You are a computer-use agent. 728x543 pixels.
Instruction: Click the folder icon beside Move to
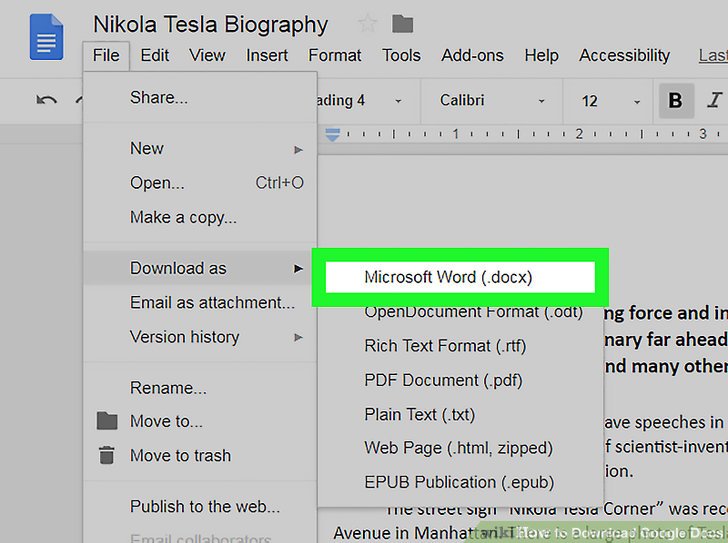pos(107,421)
